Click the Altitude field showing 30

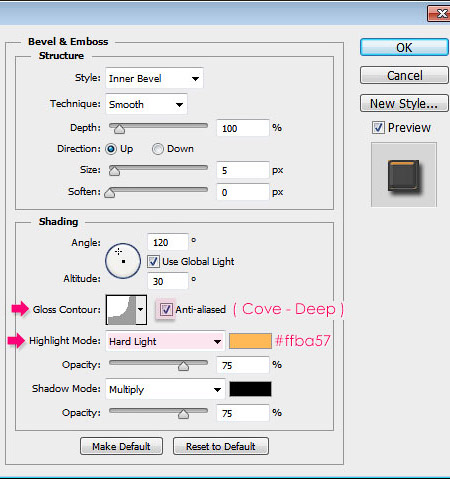[168, 281]
